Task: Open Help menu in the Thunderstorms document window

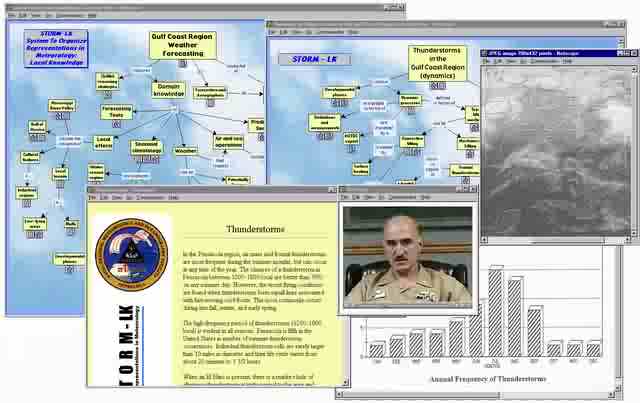Action: pos(173,197)
